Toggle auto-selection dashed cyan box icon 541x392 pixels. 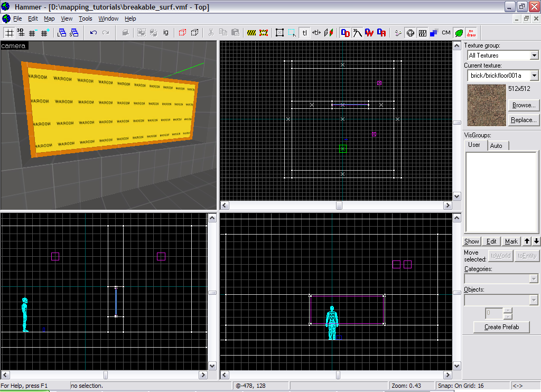(x=292, y=33)
